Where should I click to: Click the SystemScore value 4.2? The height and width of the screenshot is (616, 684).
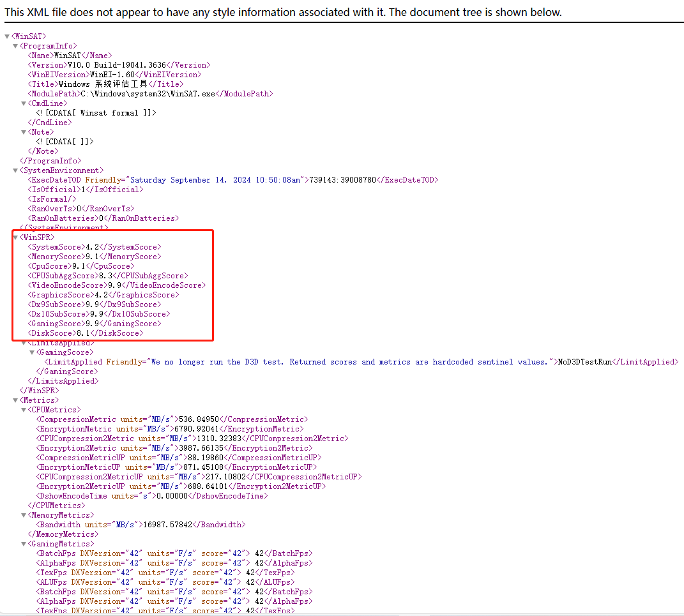click(92, 247)
